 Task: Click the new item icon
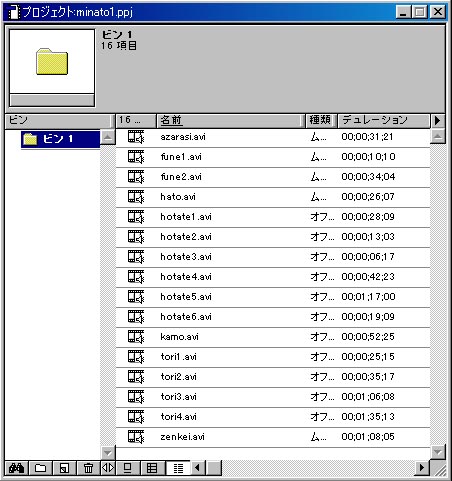(64, 468)
